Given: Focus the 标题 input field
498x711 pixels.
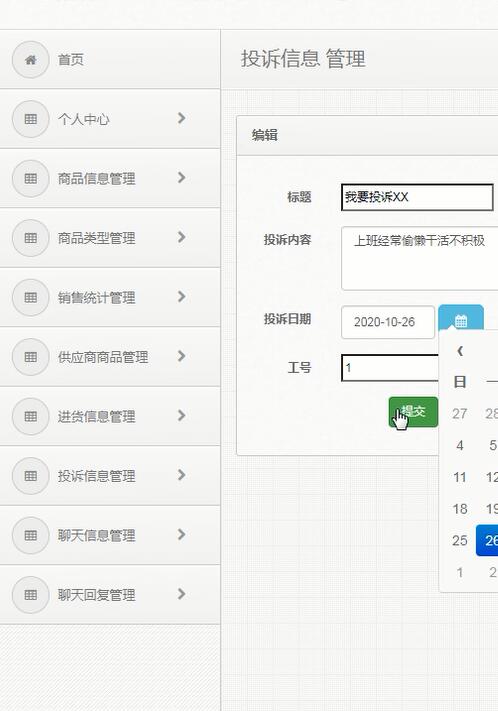Looking at the screenshot, I should click(417, 197).
